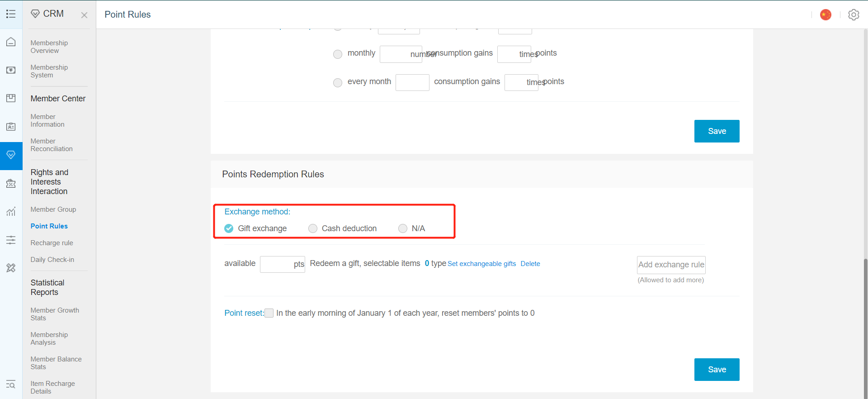Open the main menu list icon
The width and height of the screenshot is (868, 399).
pyautogui.click(x=11, y=14)
